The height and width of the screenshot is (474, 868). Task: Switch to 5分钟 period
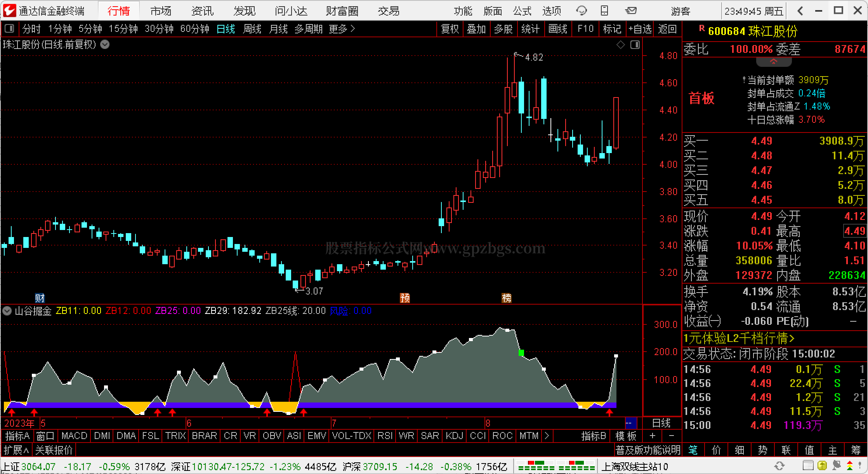pos(90,29)
